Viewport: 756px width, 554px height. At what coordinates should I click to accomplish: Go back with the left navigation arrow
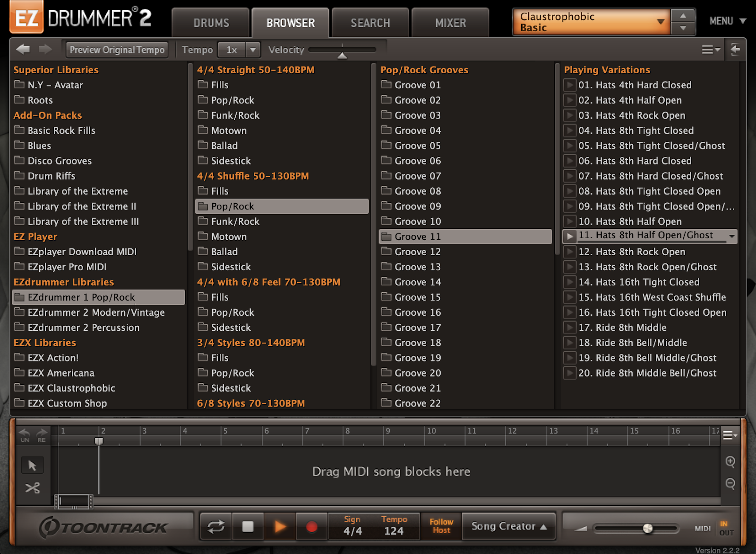[23, 49]
